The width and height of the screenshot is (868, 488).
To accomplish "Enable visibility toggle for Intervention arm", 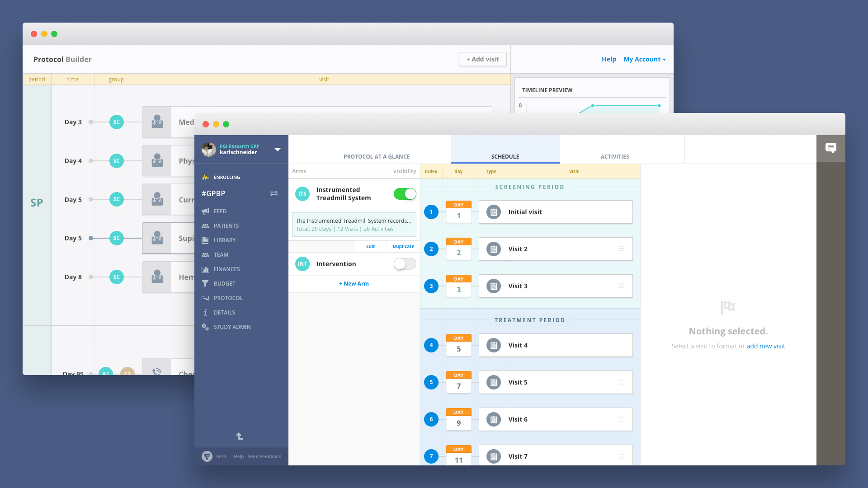I will (405, 264).
